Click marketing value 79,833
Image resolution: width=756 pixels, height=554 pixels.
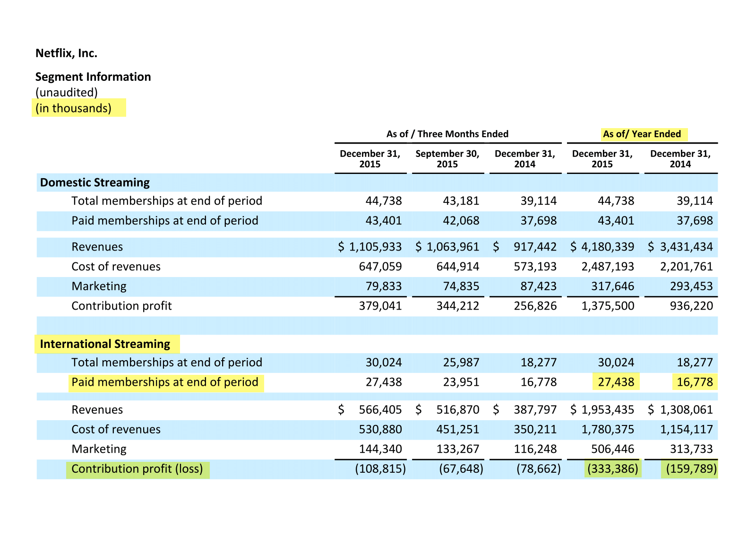pyautogui.click(x=384, y=286)
